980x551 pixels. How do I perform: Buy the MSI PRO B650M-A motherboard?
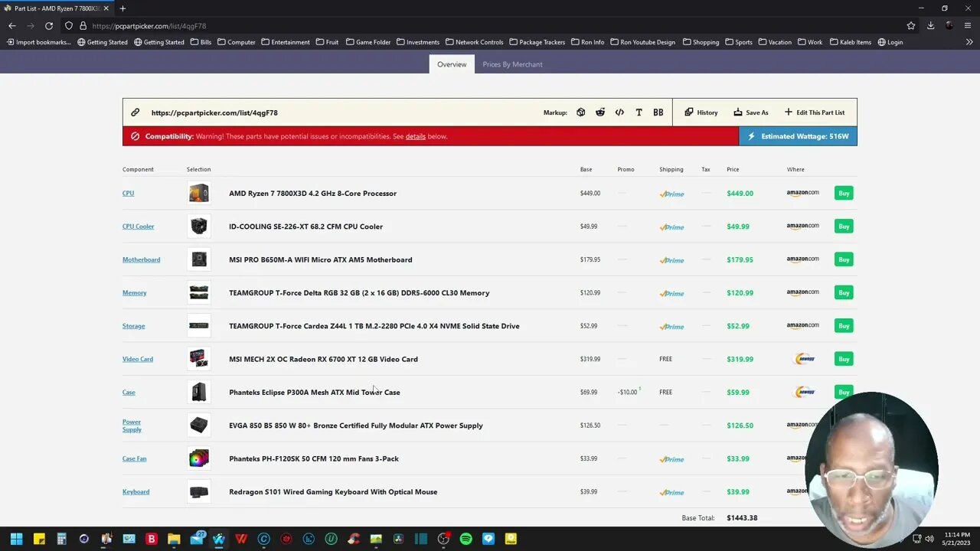coord(844,259)
